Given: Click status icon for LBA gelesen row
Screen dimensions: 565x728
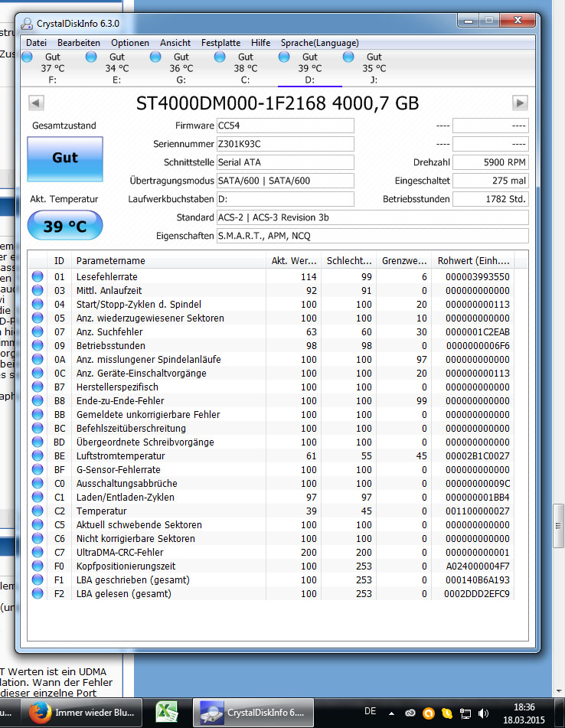Looking at the screenshot, I should click(38, 593).
